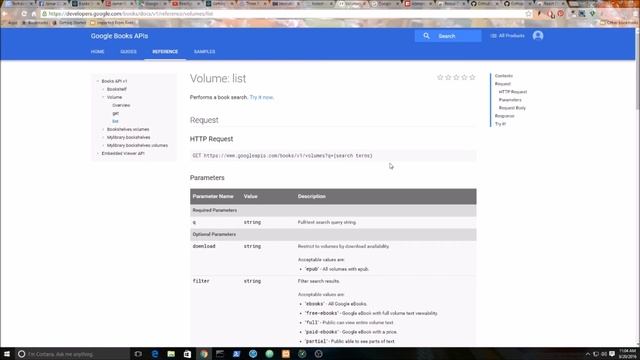Jump to Parameters in page contents

(510, 100)
